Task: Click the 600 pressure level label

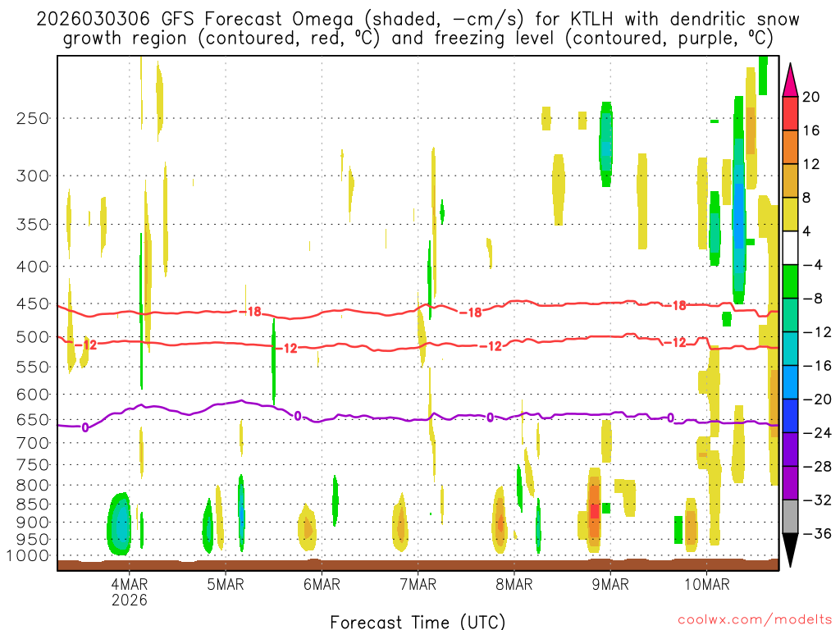Action: (x=33, y=395)
